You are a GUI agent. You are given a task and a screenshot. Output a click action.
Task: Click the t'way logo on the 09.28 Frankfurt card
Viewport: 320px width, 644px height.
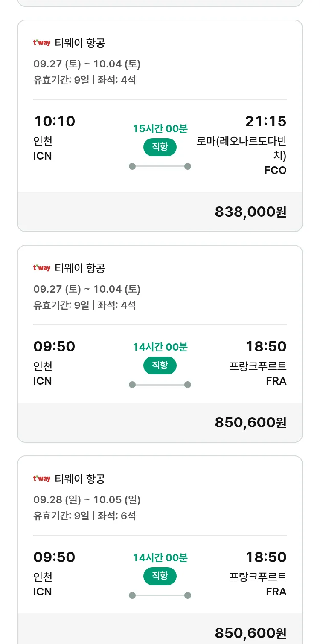pyautogui.click(x=42, y=479)
